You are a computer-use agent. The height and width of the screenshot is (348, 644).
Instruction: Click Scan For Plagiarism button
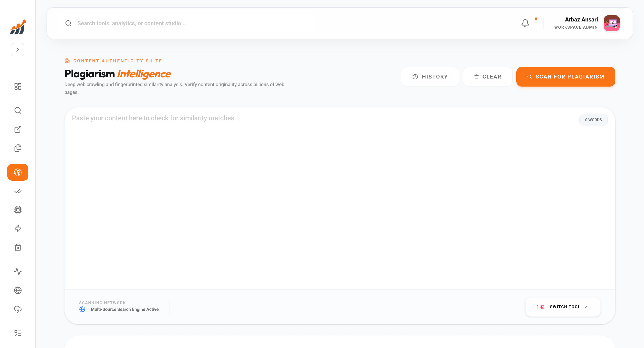click(566, 77)
